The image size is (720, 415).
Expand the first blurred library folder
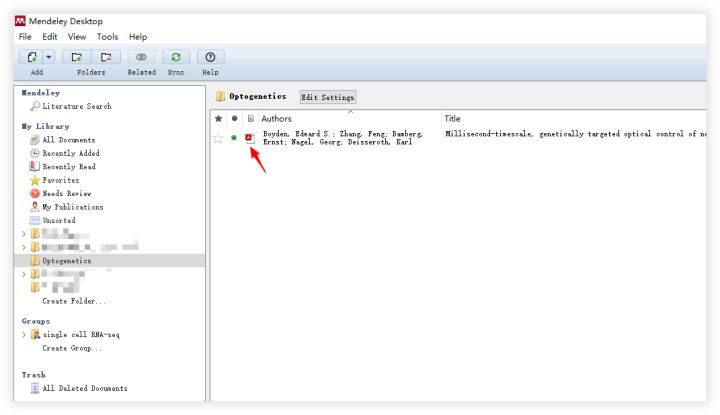[24, 234]
